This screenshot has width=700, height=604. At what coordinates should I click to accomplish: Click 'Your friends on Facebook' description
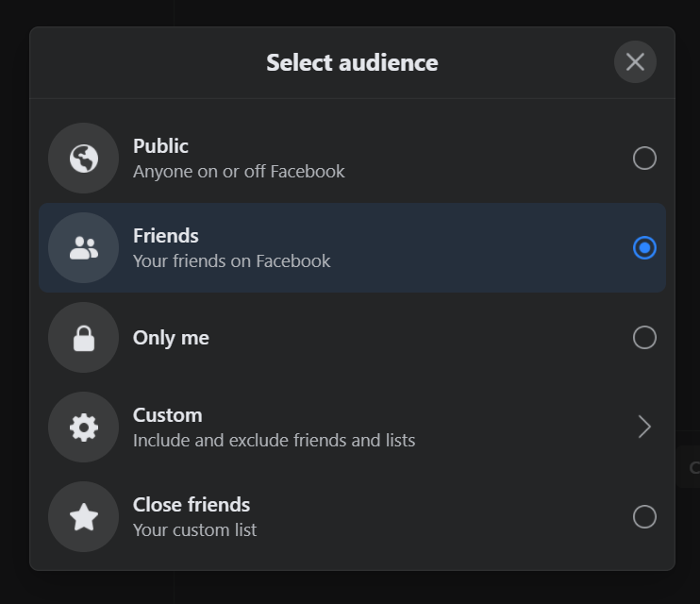point(231,261)
